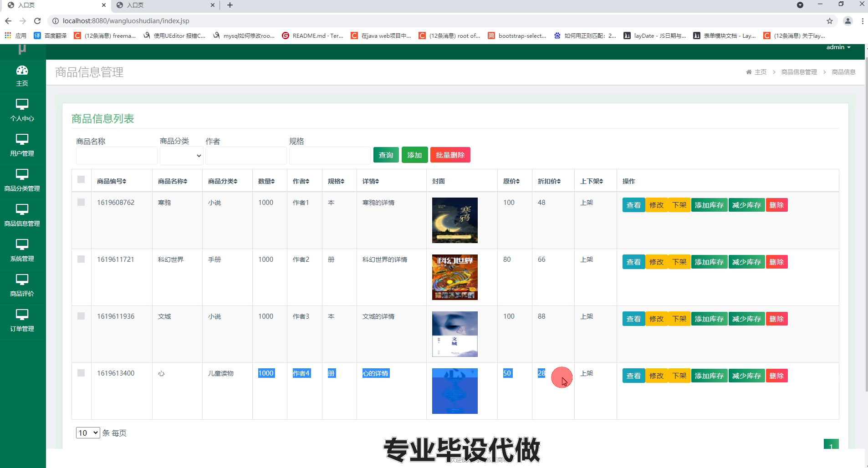This screenshot has width=868, height=468.
Task: Bookmark this page with star icon
Action: [830, 21]
